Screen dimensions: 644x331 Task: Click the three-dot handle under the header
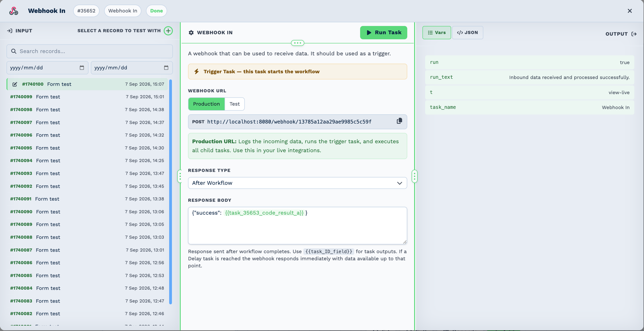(298, 43)
